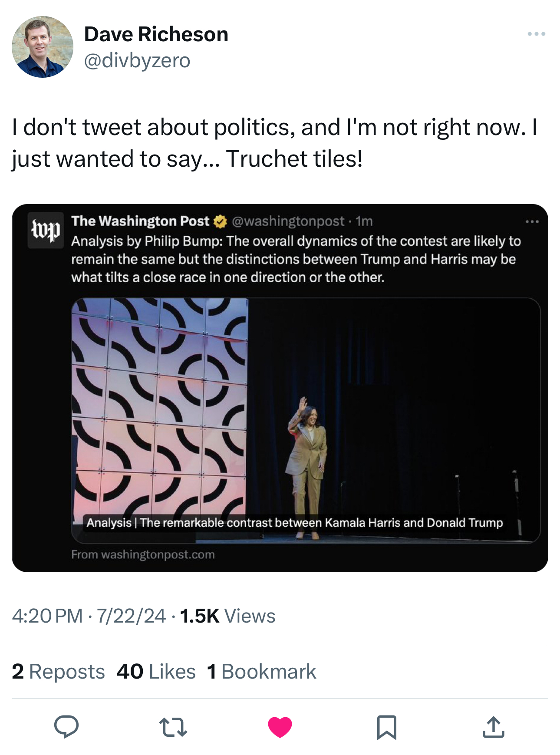
Task: Open the Dave Richeson display name
Action: coord(156,34)
